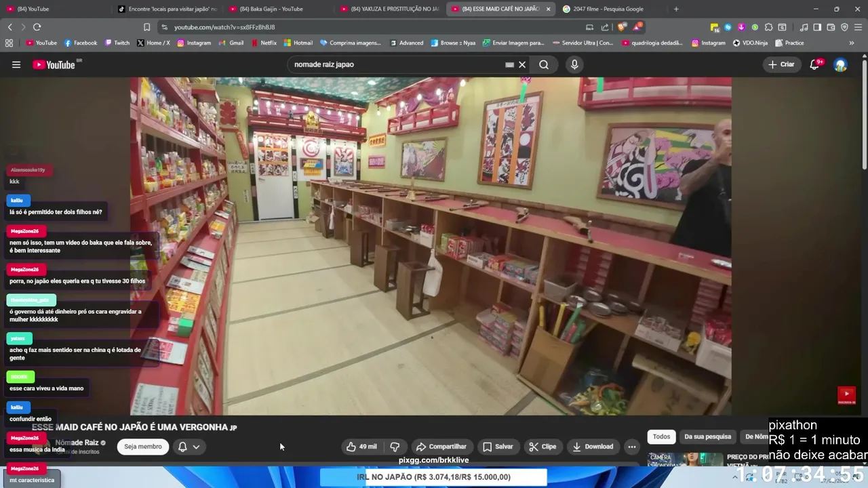Screen dimensions: 868x488
Task: Click the cast or picture-in-picture icon in the address bar
Action: pos(589,27)
